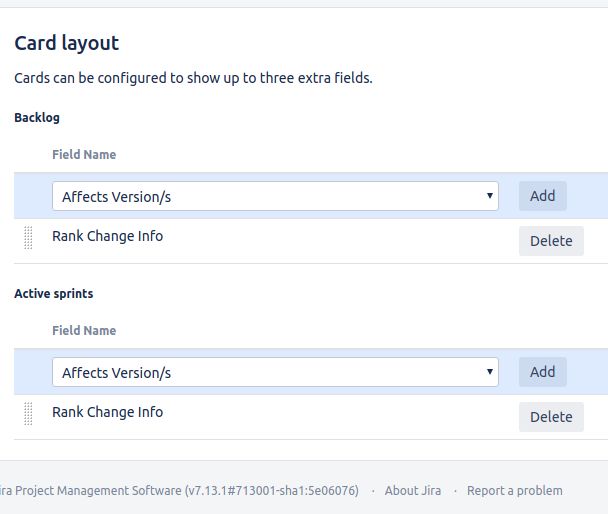608x514 pixels.
Task: Open the About Jira link
Action: pos(414,490)
